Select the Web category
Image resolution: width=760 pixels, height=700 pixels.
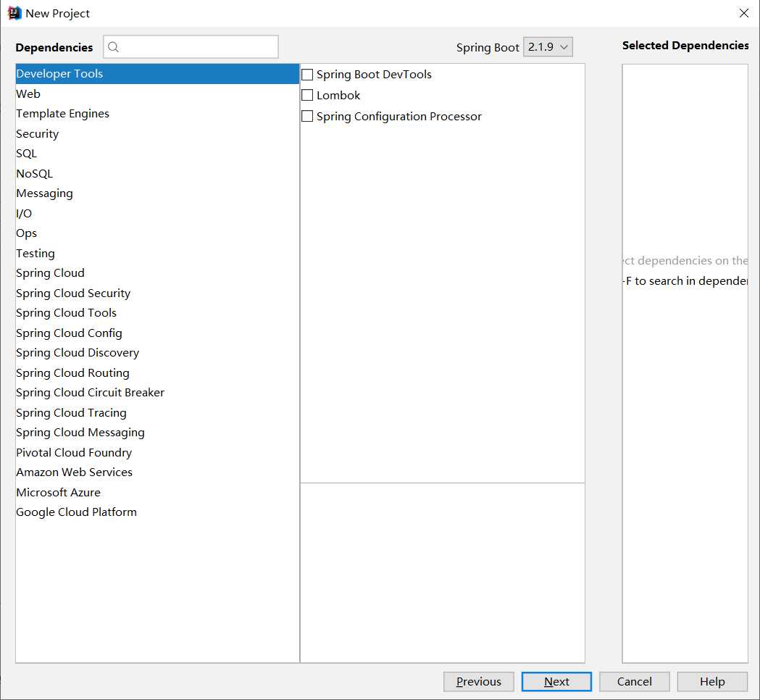[157, 94]
